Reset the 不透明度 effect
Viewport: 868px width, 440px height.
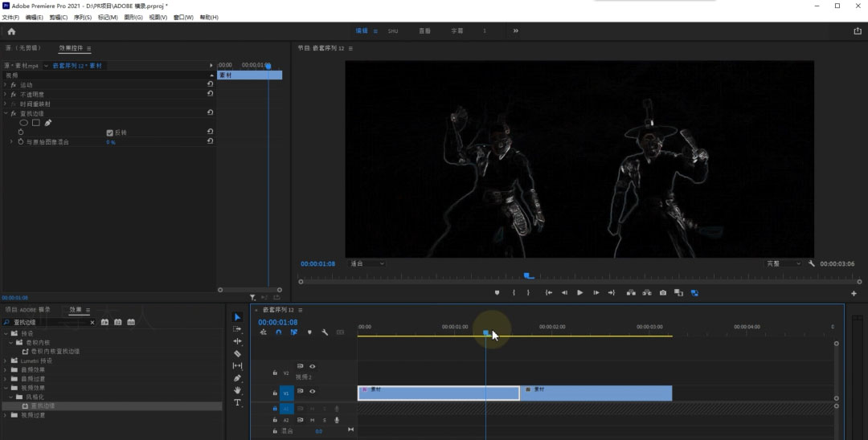click(x=211, y=94)
